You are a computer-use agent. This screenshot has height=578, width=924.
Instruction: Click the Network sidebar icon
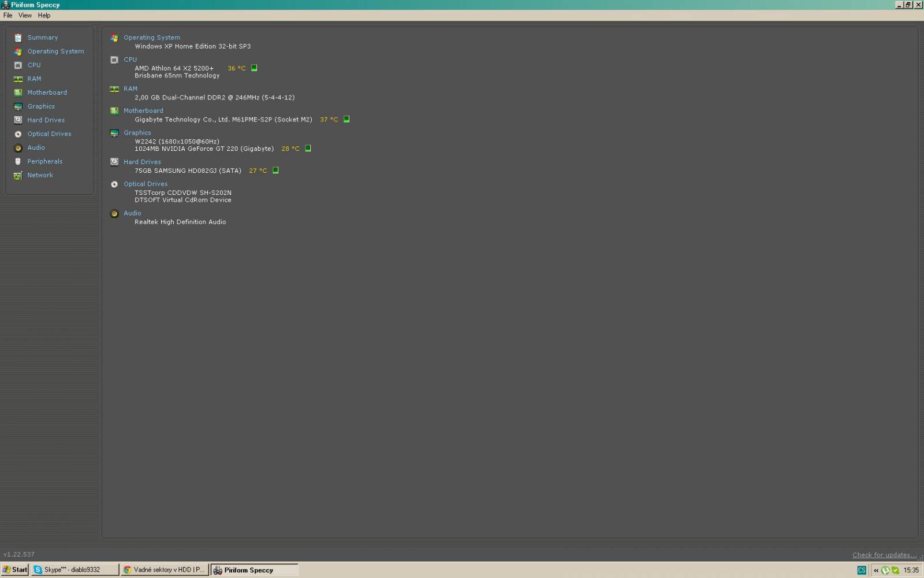[x=18, y=175]
